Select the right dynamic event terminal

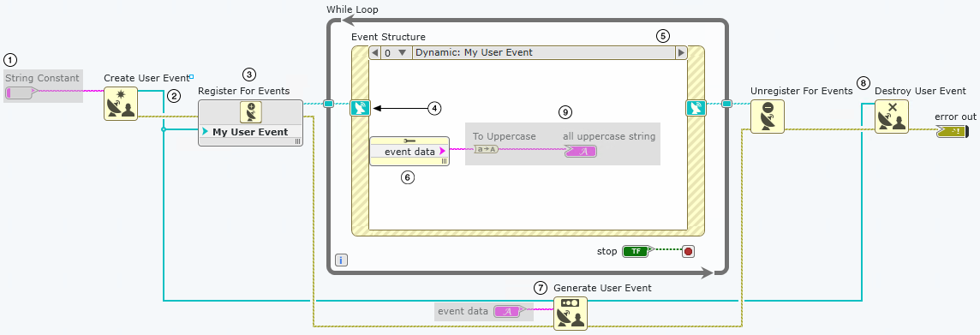[696, 108]
